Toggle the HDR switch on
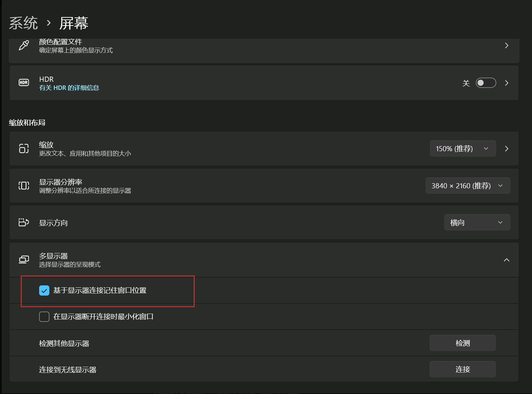The width and height of the screenshot is (532, 394). click(486, 83)
